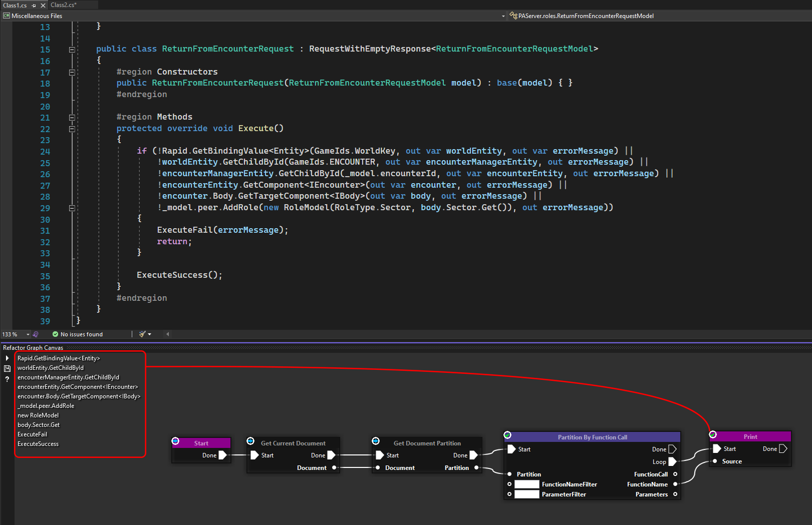Screen dimensions: 812x525
Task: Collapse the Constructors region at line 17
Action: 72,72
